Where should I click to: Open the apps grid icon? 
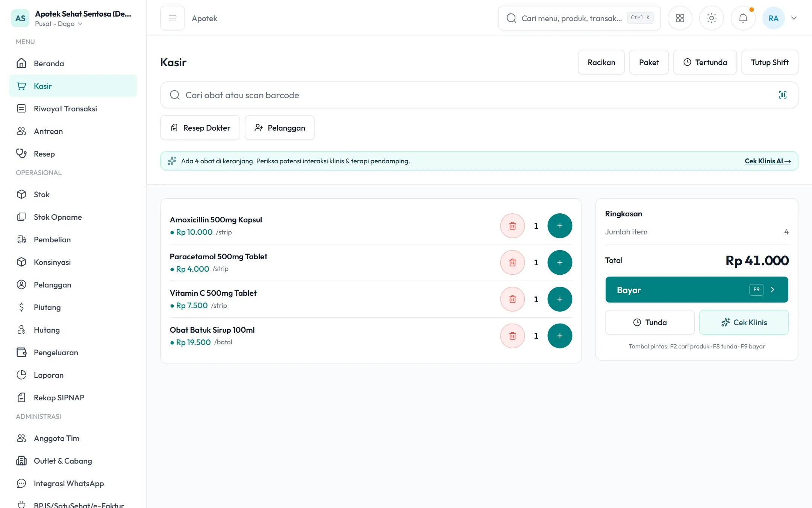[680, 18]
